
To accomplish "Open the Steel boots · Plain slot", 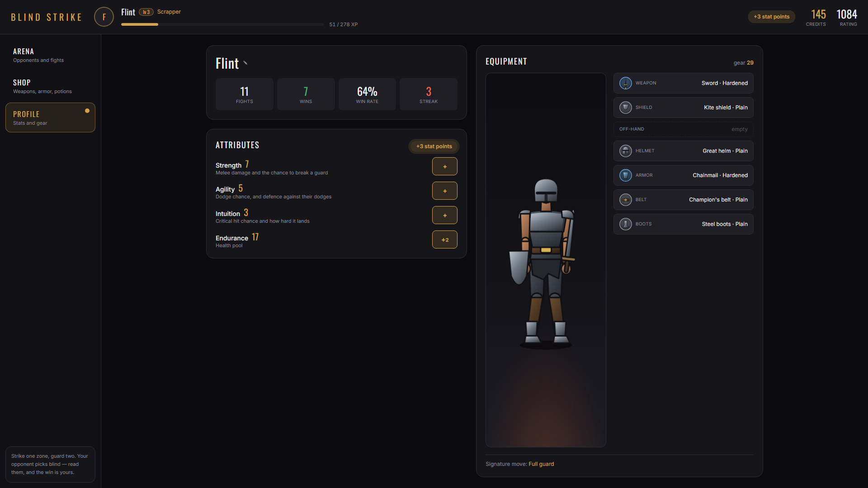I will [x=684, y=224].
